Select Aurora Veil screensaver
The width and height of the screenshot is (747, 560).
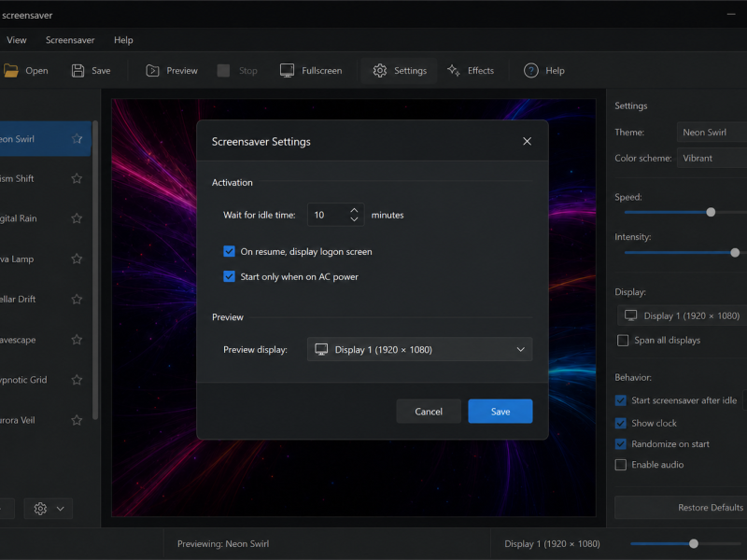[x=45, y=420]
